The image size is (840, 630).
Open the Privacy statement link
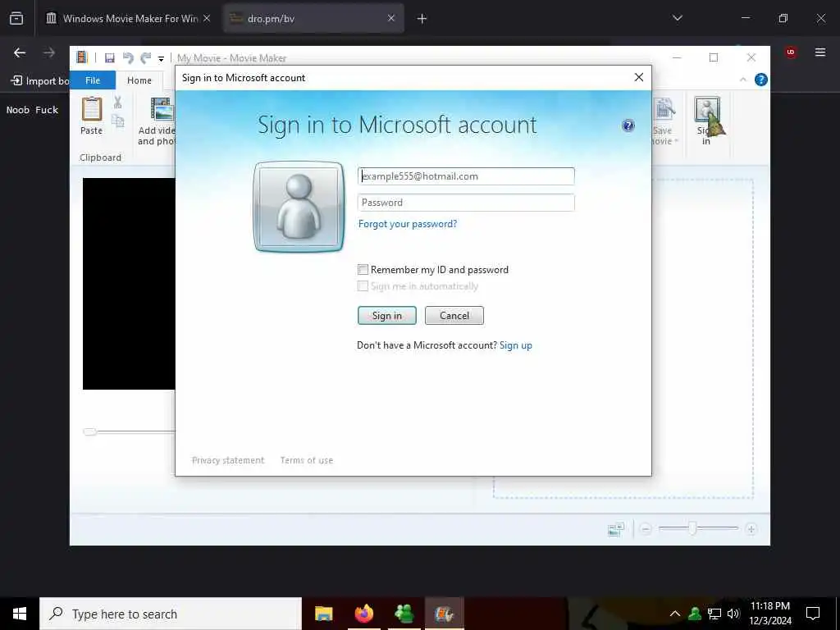pyautogui.click(x=228, y=460)
